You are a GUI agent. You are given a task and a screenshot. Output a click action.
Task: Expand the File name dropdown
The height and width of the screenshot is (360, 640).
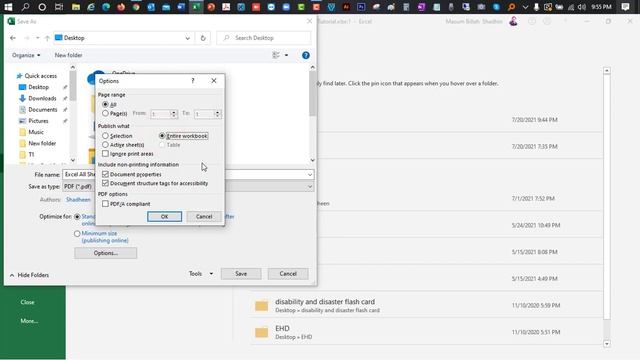310,175
